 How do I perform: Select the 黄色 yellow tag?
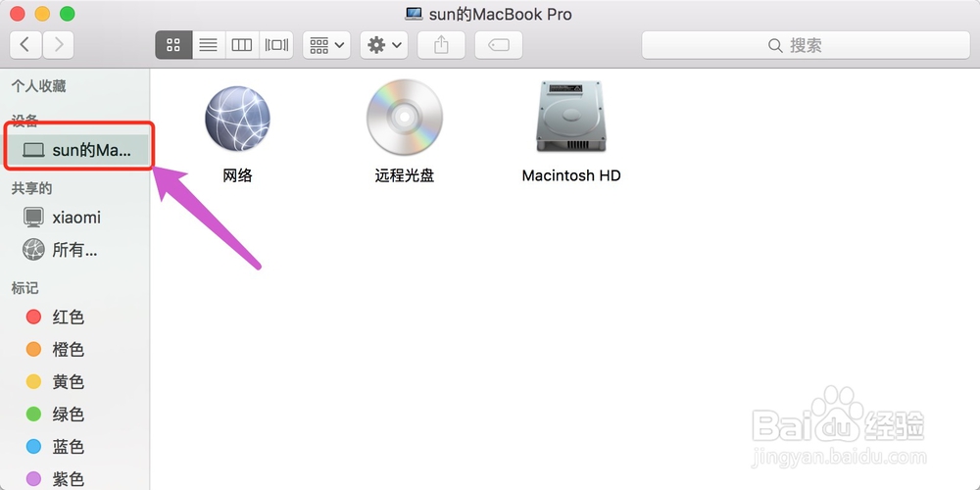pos(75,382)
